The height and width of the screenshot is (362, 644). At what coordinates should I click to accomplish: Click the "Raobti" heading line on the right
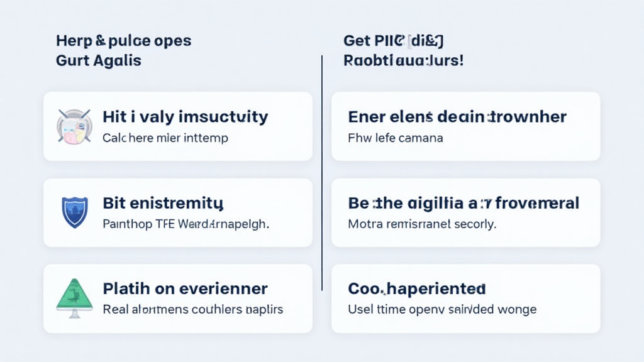404,61
